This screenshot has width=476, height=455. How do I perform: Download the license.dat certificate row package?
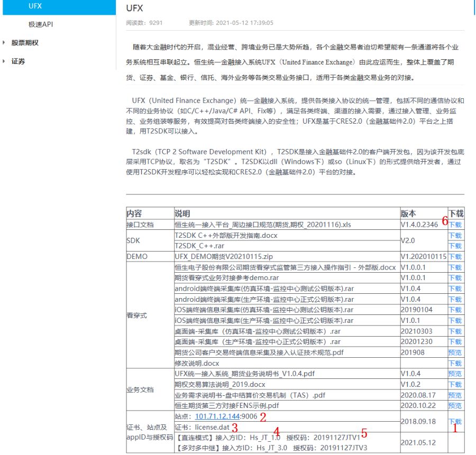[x=455, y=421]
